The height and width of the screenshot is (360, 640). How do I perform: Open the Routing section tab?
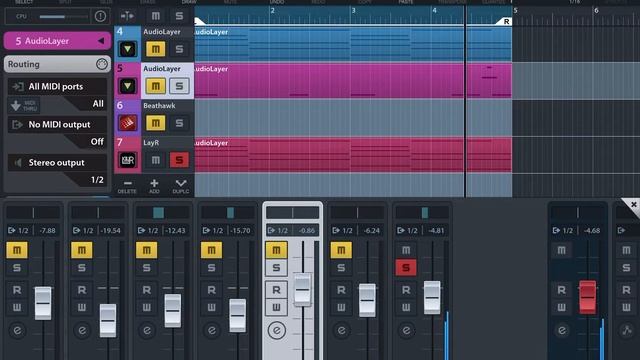pyautogui.click(x=57, y=64)
